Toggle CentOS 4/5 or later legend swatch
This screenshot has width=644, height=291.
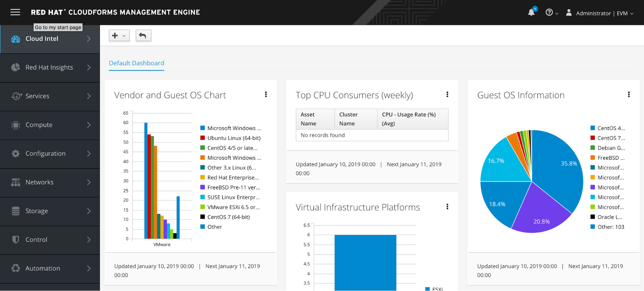(x=203, y=148)
